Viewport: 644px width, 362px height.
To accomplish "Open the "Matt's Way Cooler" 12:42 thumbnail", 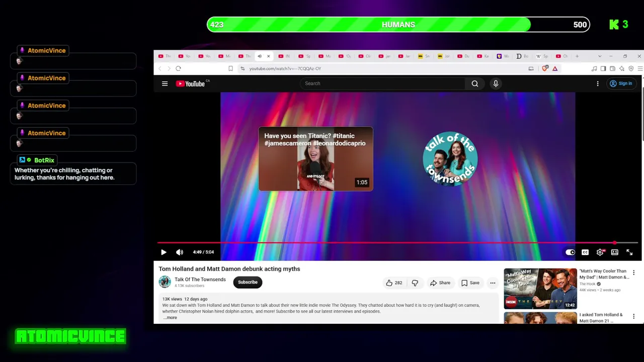I will coord(540,289).
